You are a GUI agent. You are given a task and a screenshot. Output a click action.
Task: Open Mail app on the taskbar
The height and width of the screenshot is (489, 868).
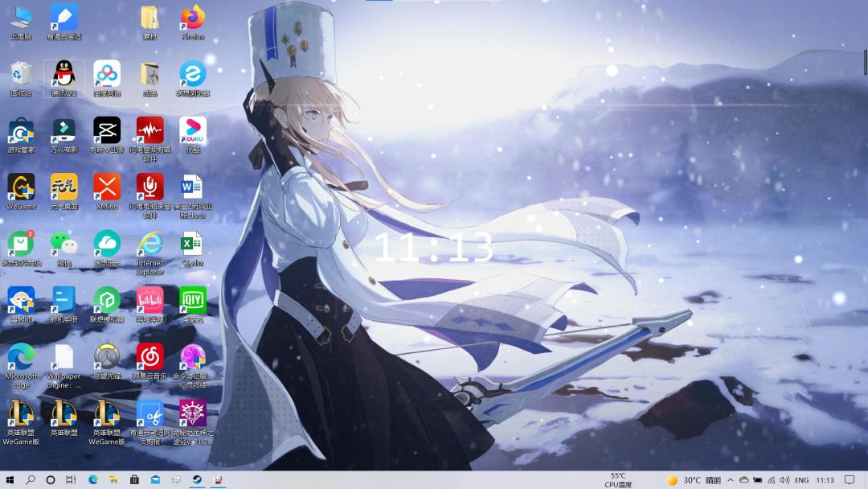click(x=156, y=479)
